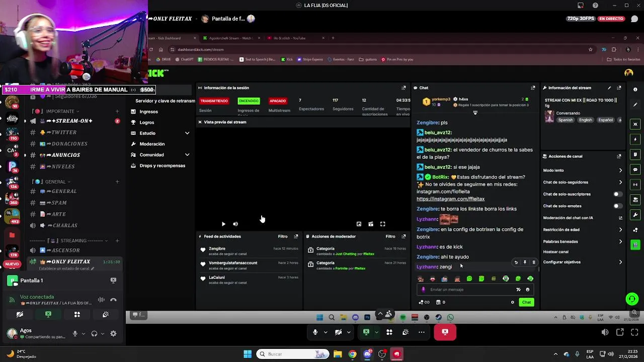Toggle theater mode on the stream preview

coord(371,224)
